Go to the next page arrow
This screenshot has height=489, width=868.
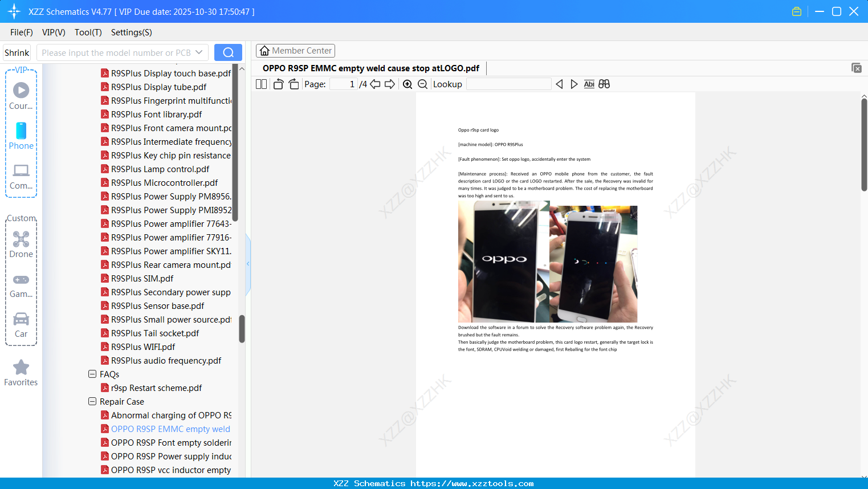coord(390,84)
